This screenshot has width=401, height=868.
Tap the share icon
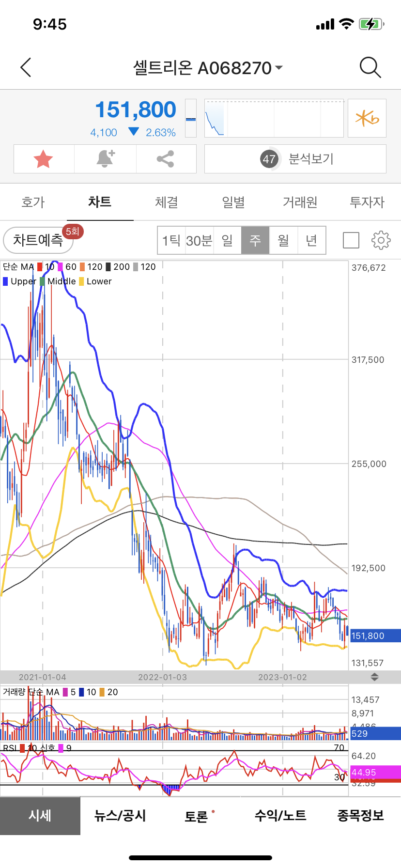click(166, 159)
